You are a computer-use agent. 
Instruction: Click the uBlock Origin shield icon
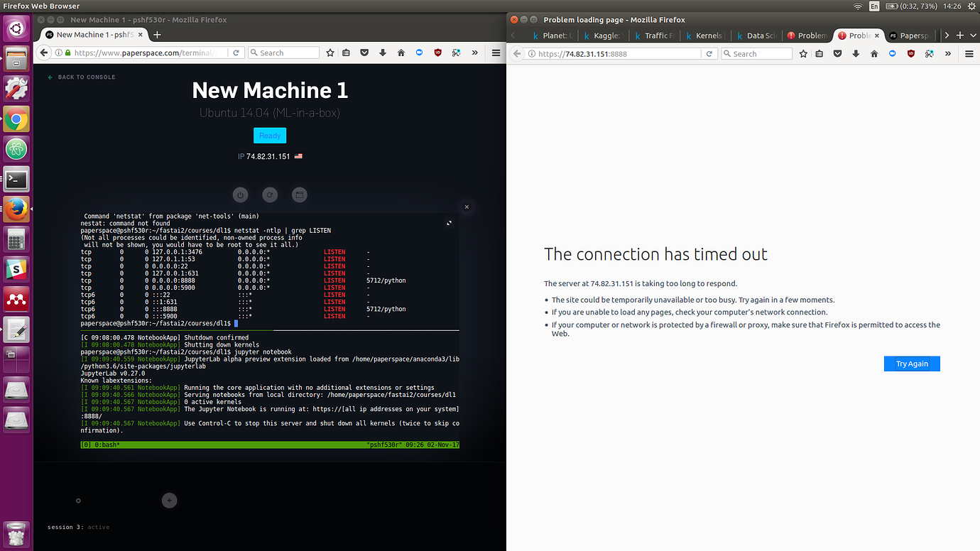pyautogui.click(x=437, y=53)
